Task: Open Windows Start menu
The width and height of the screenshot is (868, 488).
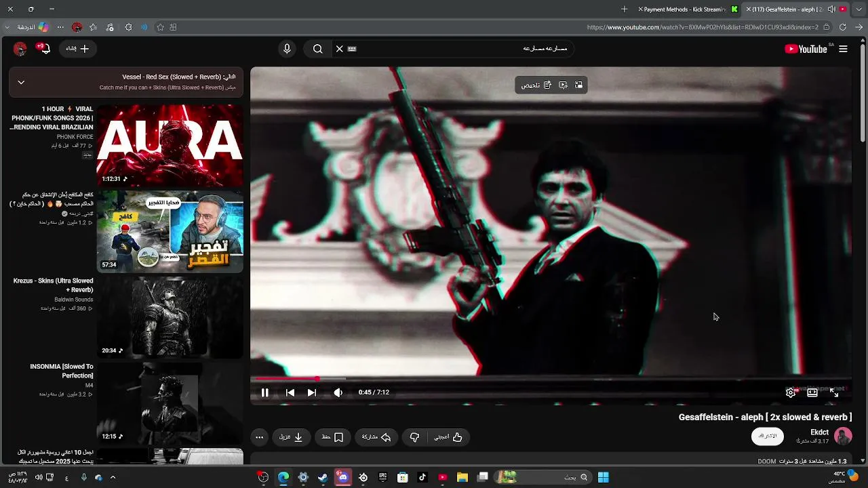Action: (x=603, y=477)
